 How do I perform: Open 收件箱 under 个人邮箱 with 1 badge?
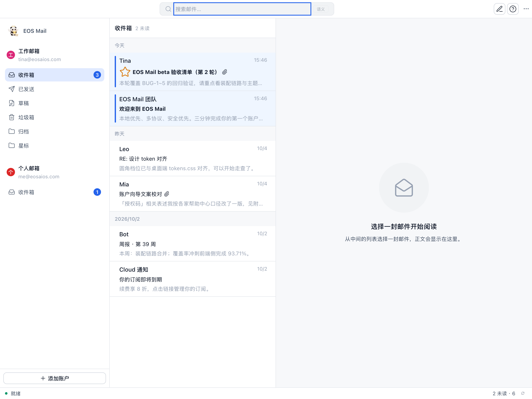click(x=55, y=192)
